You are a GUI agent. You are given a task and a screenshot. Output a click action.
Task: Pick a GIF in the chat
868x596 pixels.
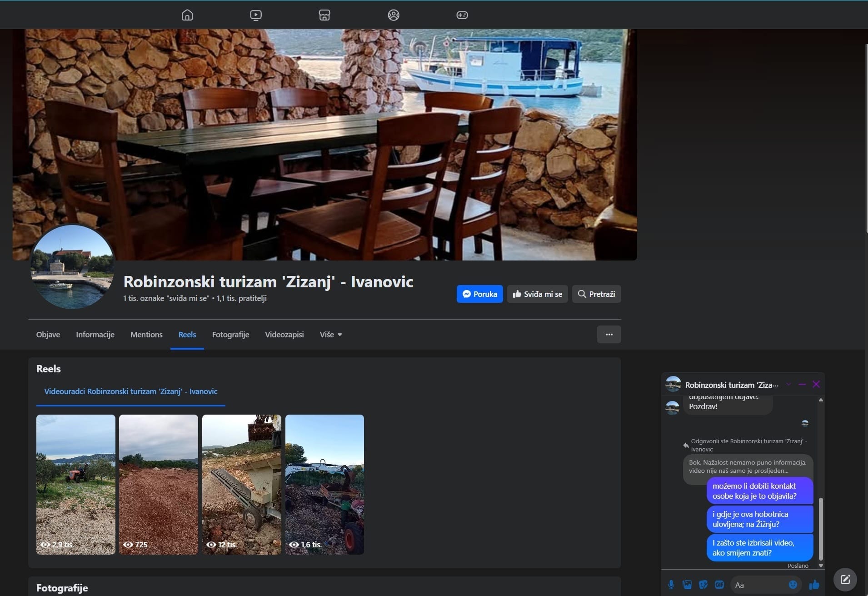tap(719, 585)
